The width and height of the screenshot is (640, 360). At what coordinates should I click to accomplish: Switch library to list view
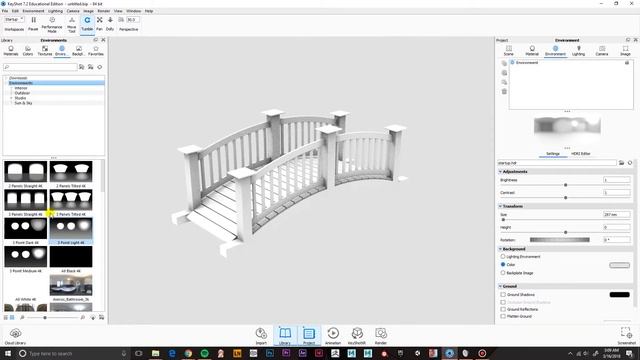tap(6, 317)
